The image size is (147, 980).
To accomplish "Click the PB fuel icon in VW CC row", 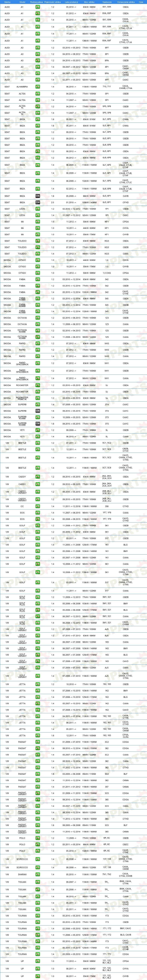I will pyautogui.click(x=38, y=506).
